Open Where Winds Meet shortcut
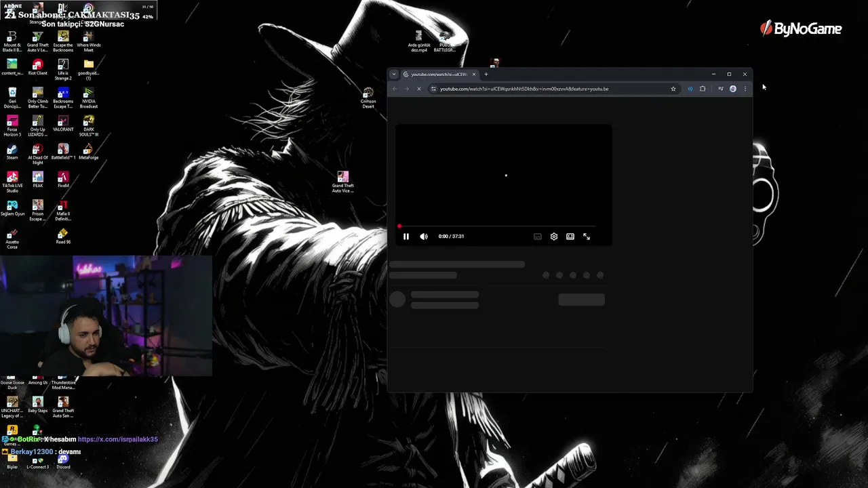The width and height of the screenshot is (868, 488). 89,41
